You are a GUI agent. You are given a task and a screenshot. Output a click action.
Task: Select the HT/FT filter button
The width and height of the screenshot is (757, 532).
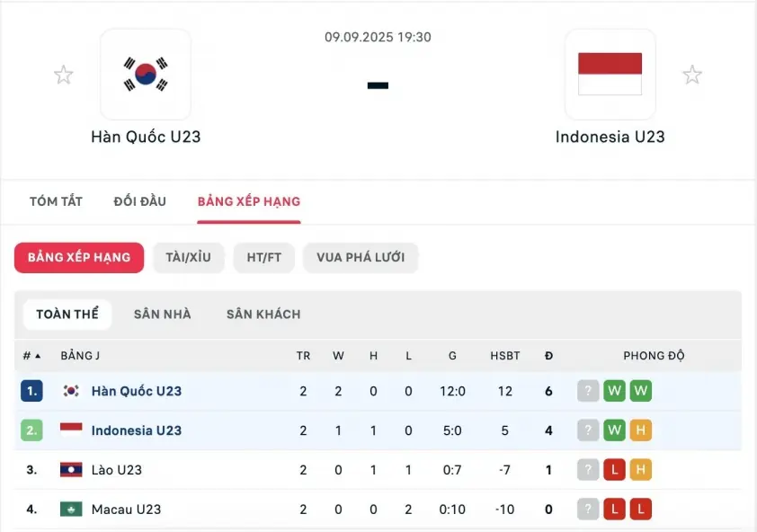[264, 257]
